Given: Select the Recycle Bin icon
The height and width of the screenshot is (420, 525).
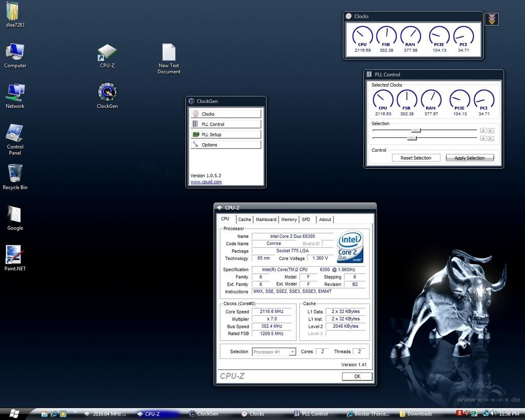Looking at the screenshot, I should point(15,177).
